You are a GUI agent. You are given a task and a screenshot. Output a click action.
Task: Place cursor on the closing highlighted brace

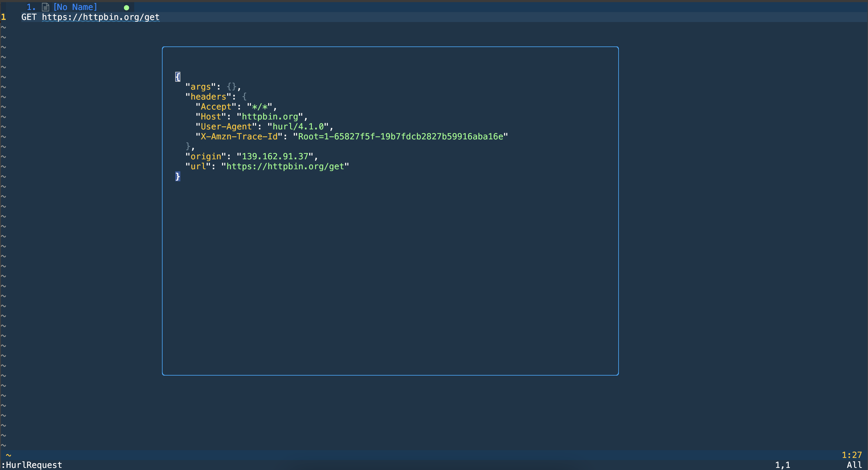click(x=178, y=176)
